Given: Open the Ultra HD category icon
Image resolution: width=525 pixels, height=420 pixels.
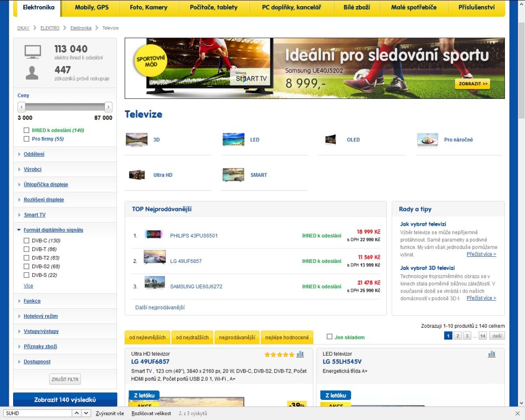Looking at the screenshot, I should pyautogui.click(x=136, y=175).
